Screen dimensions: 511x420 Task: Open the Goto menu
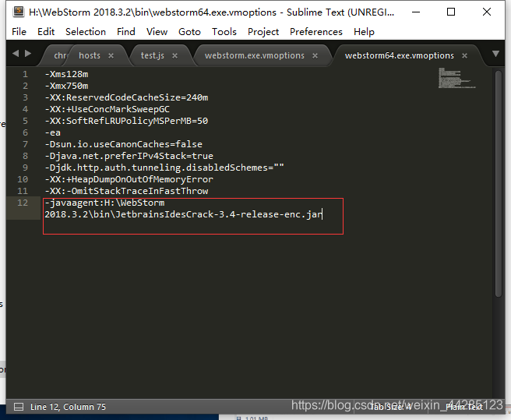click(189, 32)
